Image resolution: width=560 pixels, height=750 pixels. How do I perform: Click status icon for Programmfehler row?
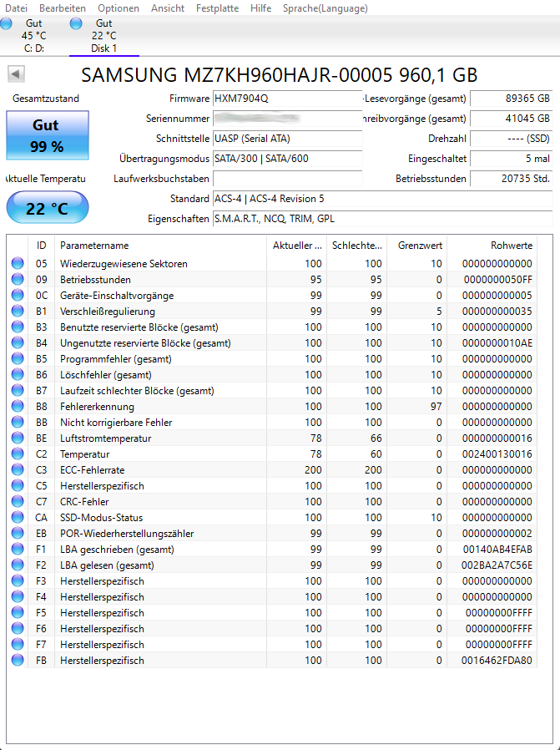[18, 358]
